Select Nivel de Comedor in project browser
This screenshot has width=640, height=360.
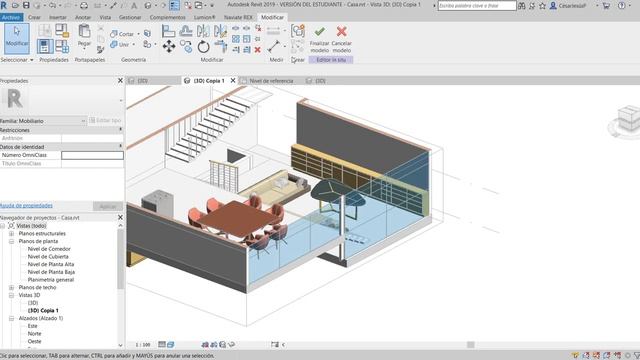pyautogui.click(x=49, y=249)
